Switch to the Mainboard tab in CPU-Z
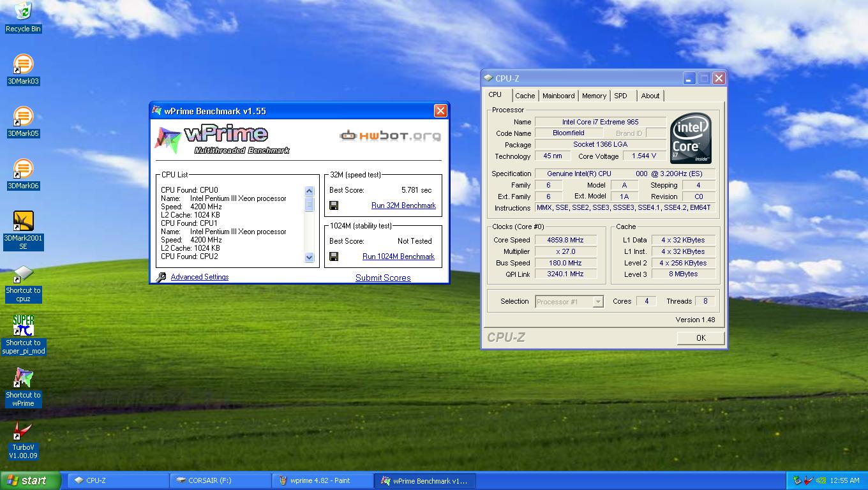 tap(558, 96)
